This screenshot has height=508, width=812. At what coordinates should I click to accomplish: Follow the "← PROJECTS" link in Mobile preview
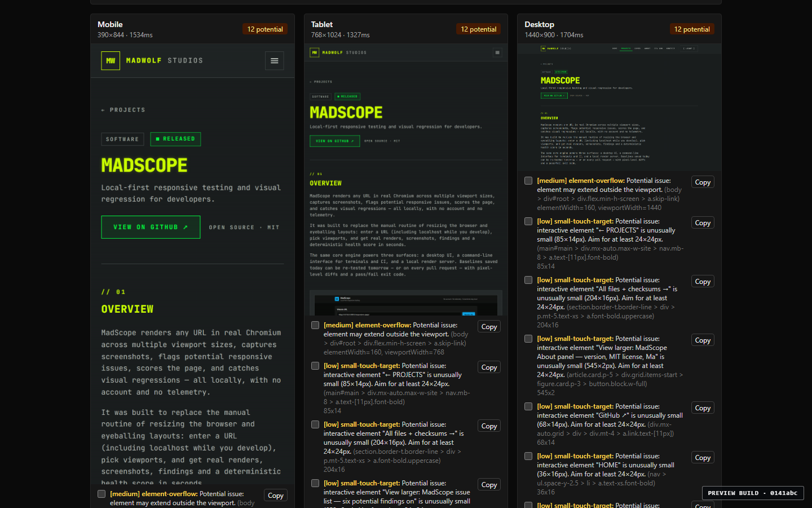[x=123, y=110]
